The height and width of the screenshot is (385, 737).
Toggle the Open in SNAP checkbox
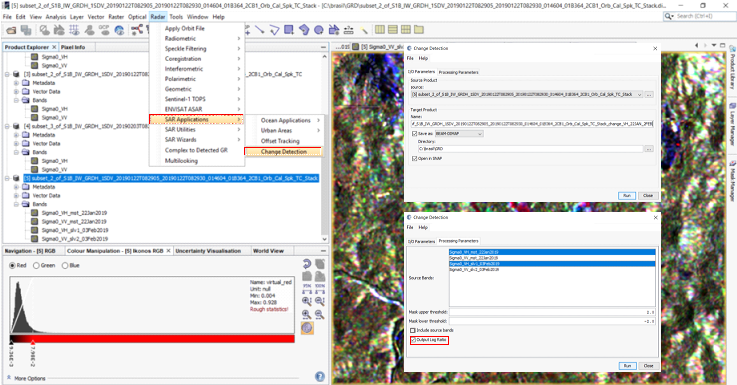pos(414,158)
